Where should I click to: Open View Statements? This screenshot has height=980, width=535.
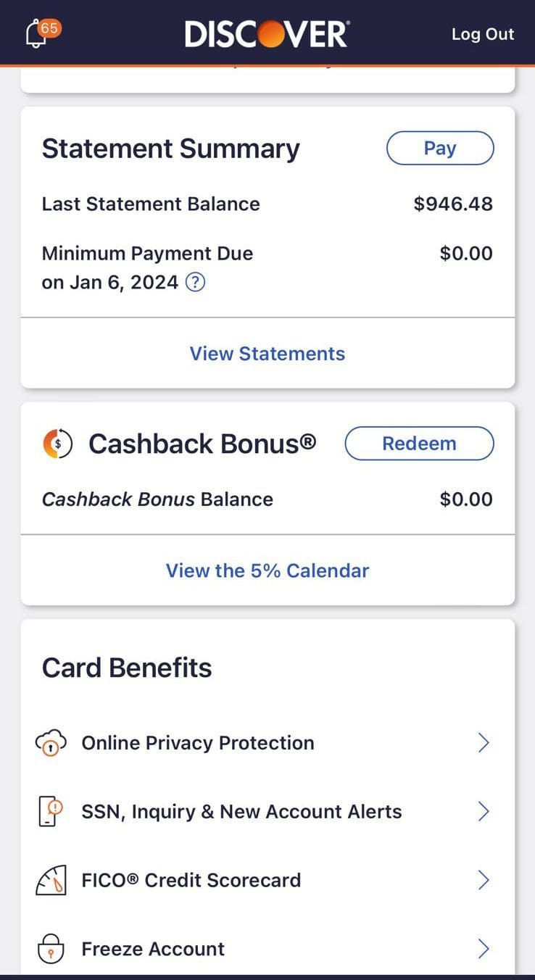(267, 353)
